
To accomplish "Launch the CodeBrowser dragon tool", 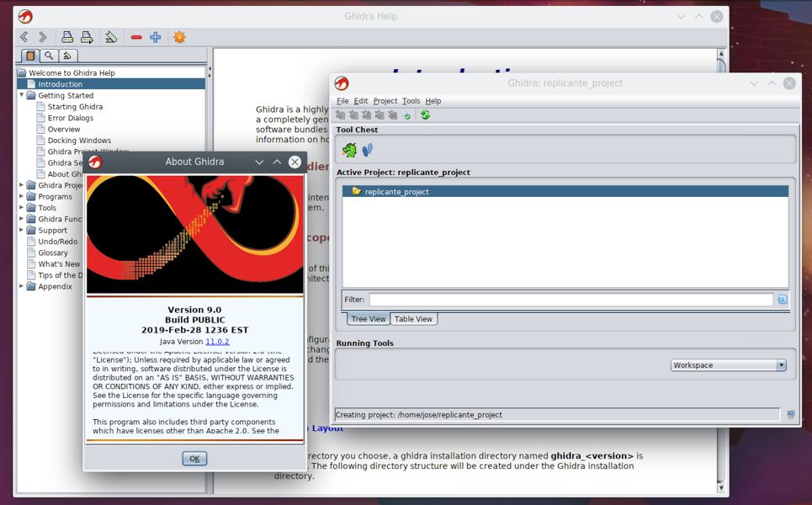I will click(x=349, y=150).
